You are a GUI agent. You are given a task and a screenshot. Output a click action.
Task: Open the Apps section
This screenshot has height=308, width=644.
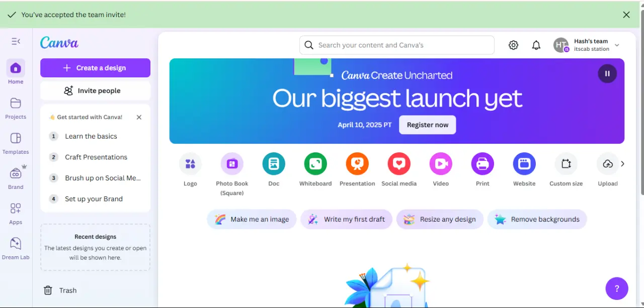16,213
